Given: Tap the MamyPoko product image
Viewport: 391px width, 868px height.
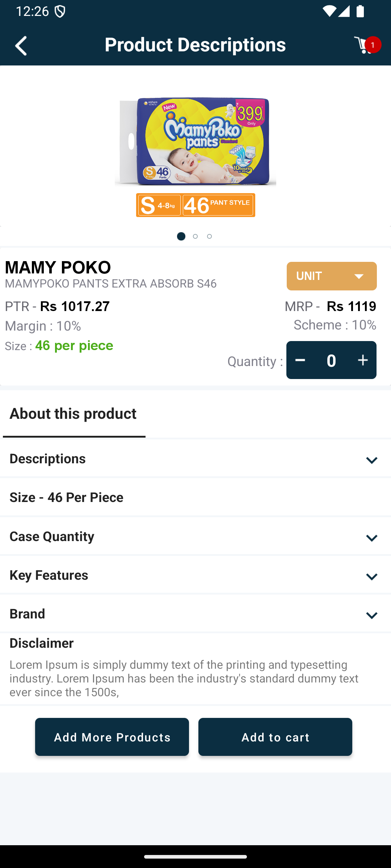Looking at the screenshot, I should pyautogui.click(x=195, y=141).
